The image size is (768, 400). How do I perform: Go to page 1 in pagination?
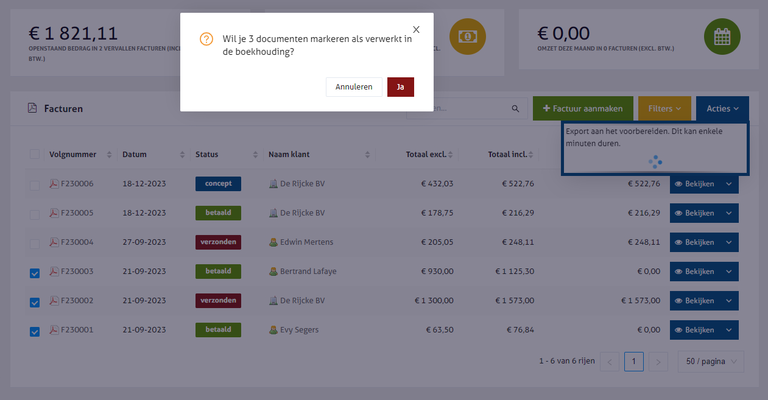tap(633, 361)
